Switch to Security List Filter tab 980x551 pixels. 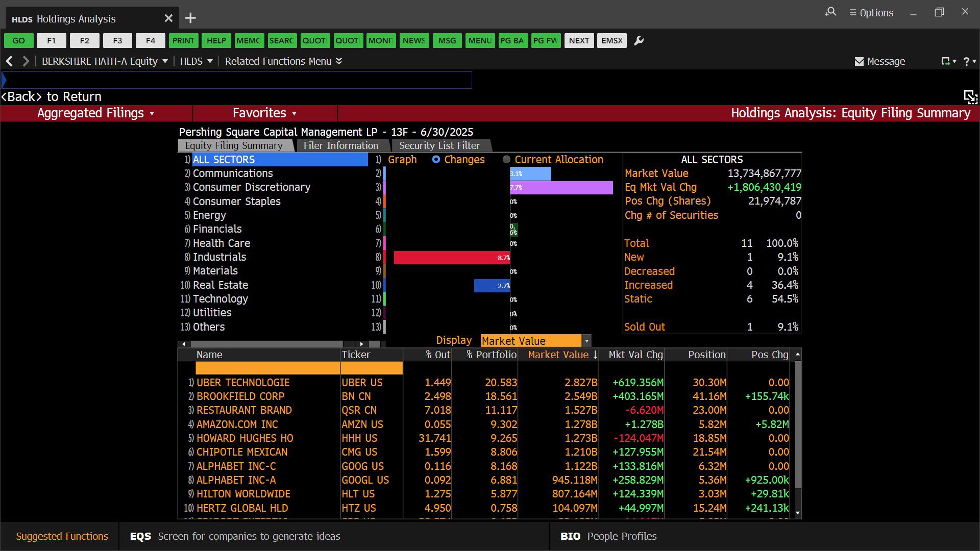point(439,146)
